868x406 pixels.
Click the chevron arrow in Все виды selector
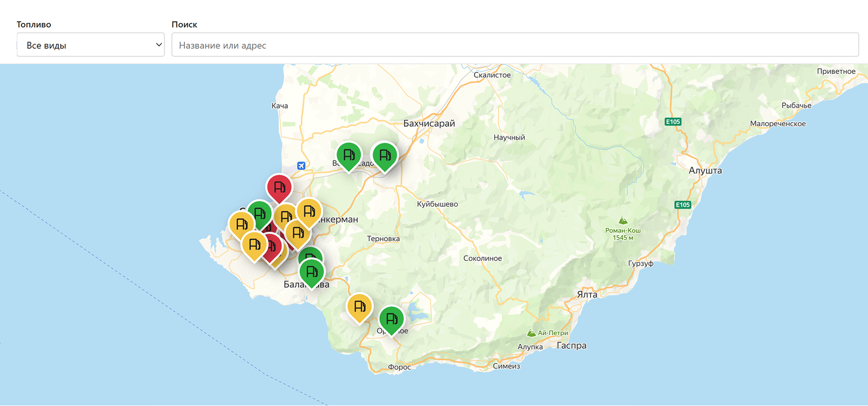[158, 45]
